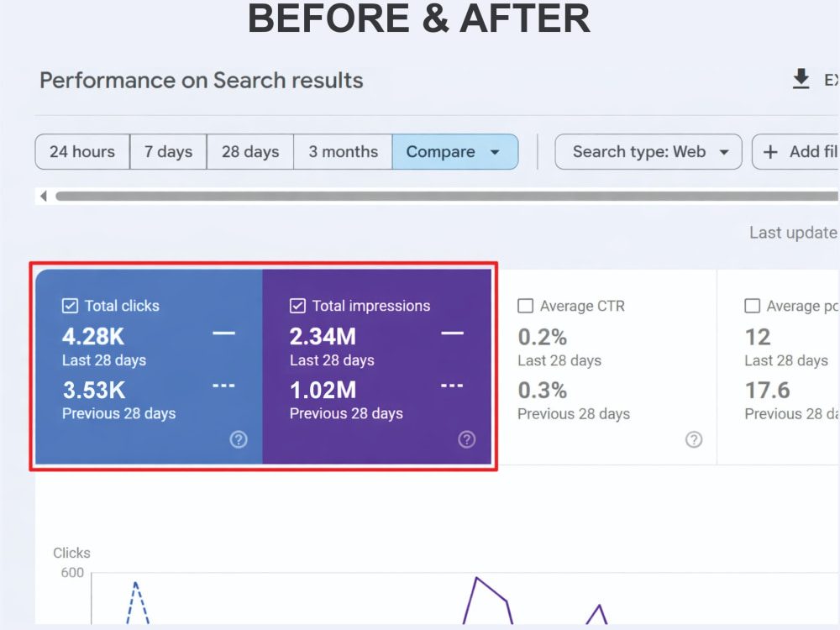Open the Search type: Web dropdown
Viewport: 840px width, 630px height.
[x=648, y=151]
